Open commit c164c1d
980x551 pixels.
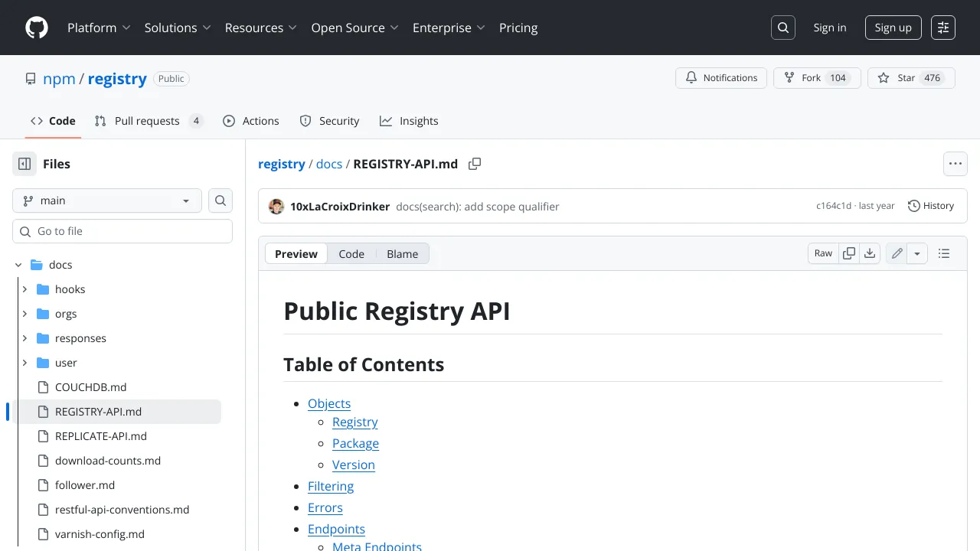pyautogui.click(x=834, y=206)
